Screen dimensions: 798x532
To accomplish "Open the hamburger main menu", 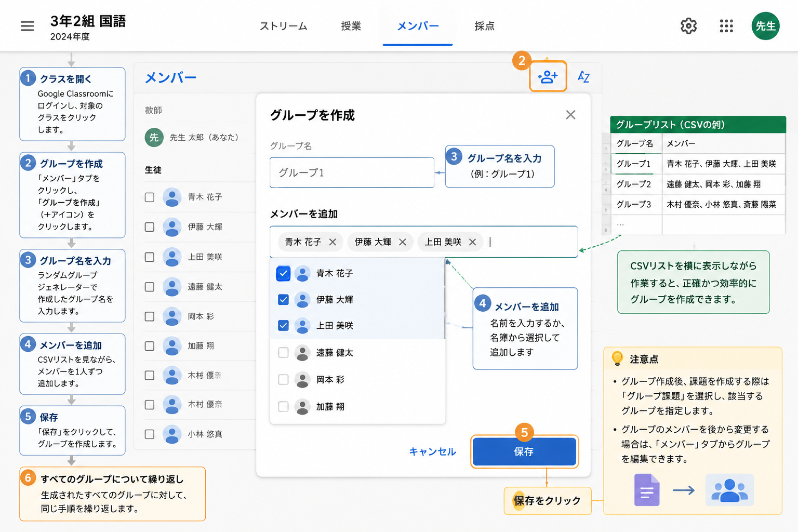I will tap(28, 26).
